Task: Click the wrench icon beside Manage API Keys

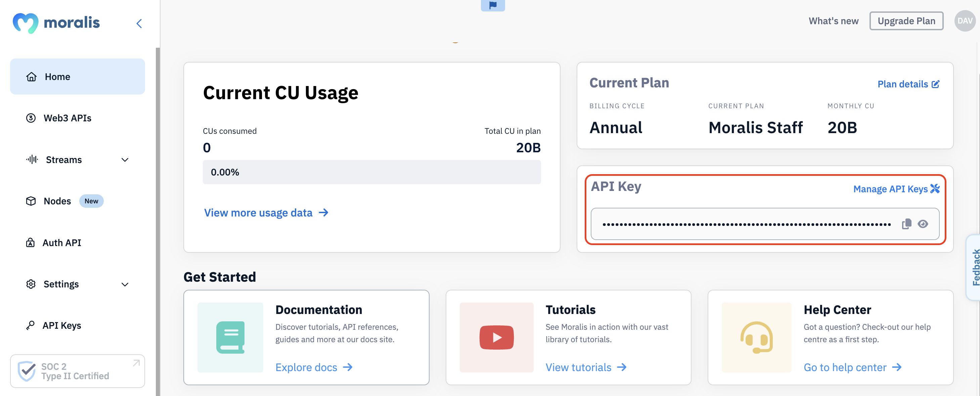Action: click(935, 189)
